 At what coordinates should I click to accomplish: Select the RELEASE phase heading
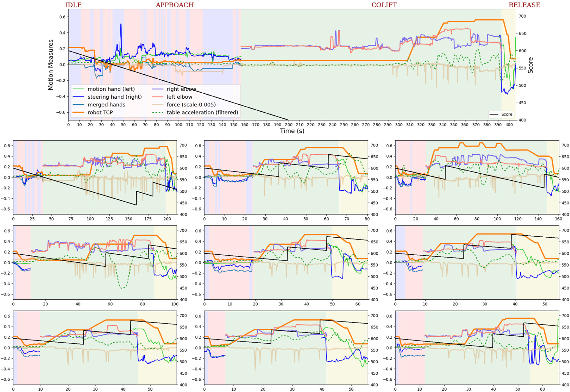(524, 5)
